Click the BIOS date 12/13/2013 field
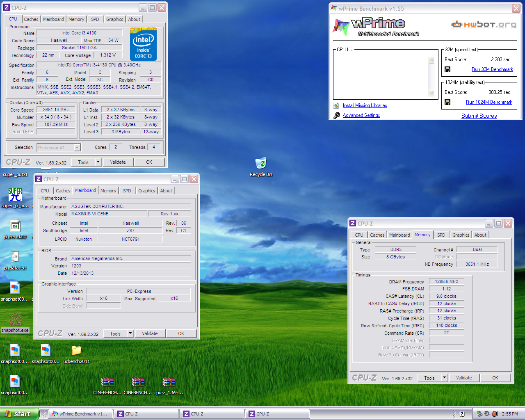This screenshot has width=525, height=420. click(130, 273)
